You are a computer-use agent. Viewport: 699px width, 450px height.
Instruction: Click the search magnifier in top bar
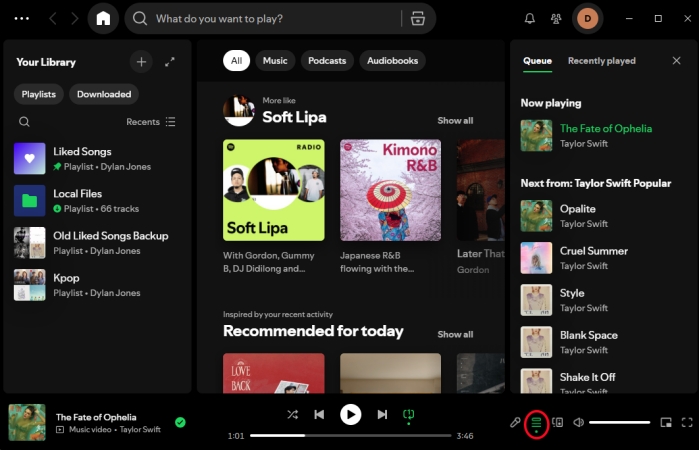point(140,18)
